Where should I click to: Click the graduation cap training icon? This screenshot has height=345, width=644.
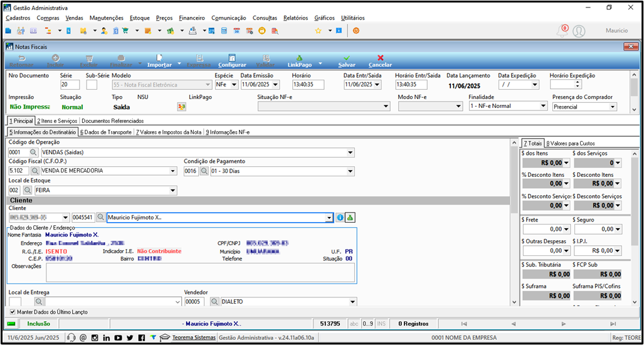pyautogui.click(x=165, y=337)
